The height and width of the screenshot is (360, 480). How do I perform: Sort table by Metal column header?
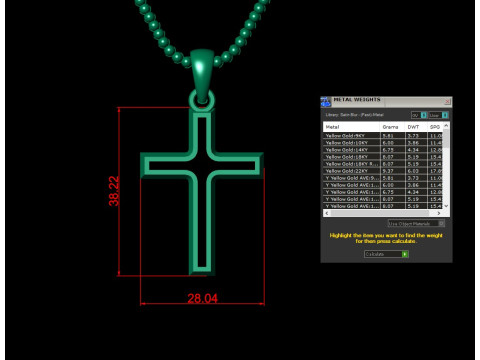[351, 127]
